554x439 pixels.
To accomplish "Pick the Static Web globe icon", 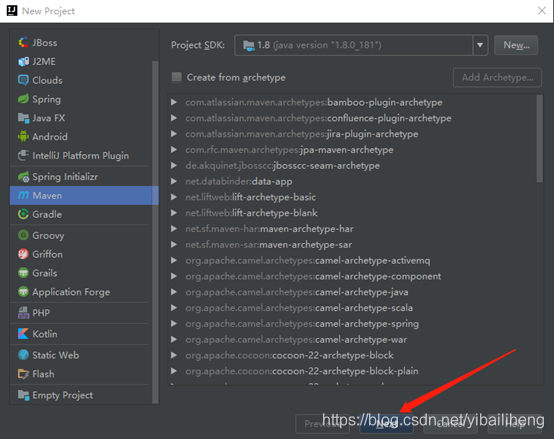I will coord(23,355).
